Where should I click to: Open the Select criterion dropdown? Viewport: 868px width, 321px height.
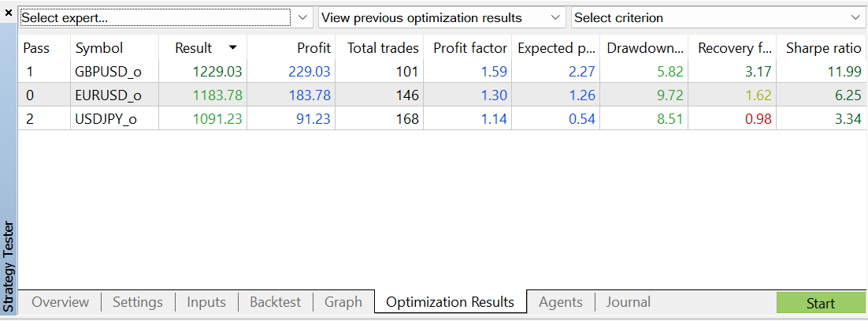(x=856, y=17)
